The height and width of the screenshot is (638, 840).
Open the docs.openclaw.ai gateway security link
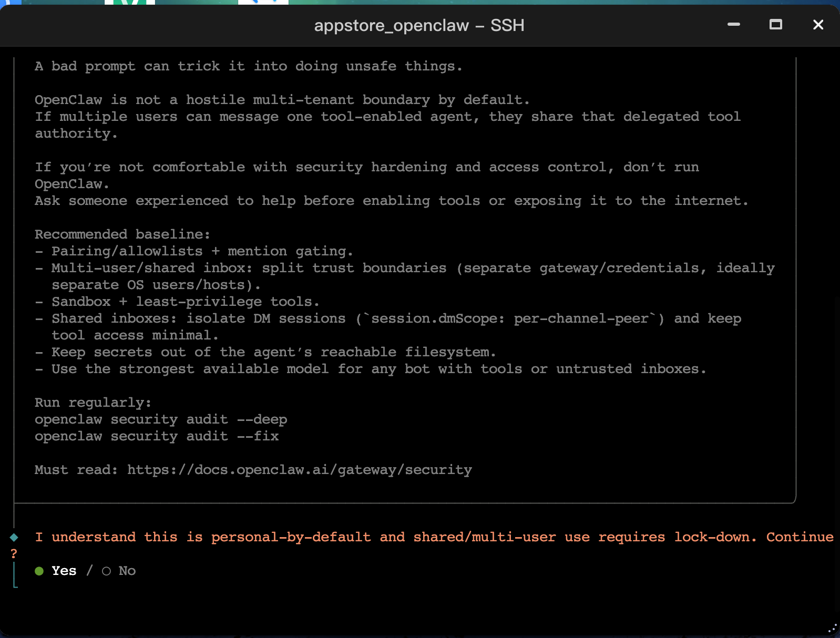[x=299, y=470]
